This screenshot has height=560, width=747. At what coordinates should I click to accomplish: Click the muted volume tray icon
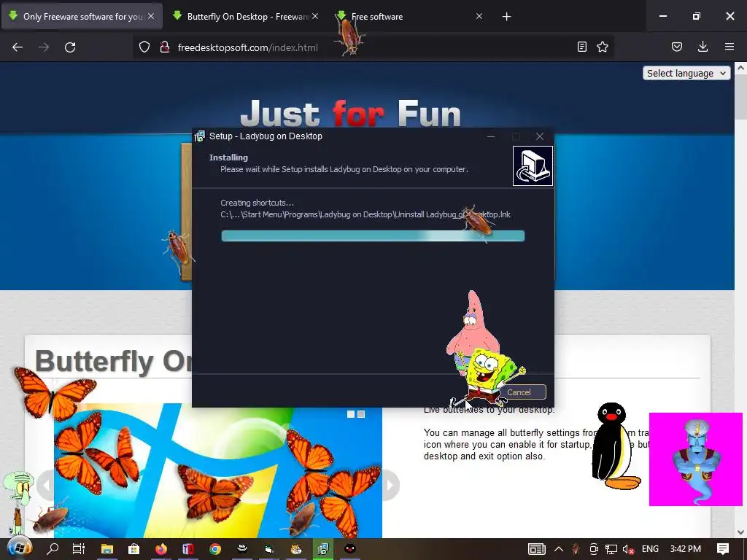(x=628, y=549)
